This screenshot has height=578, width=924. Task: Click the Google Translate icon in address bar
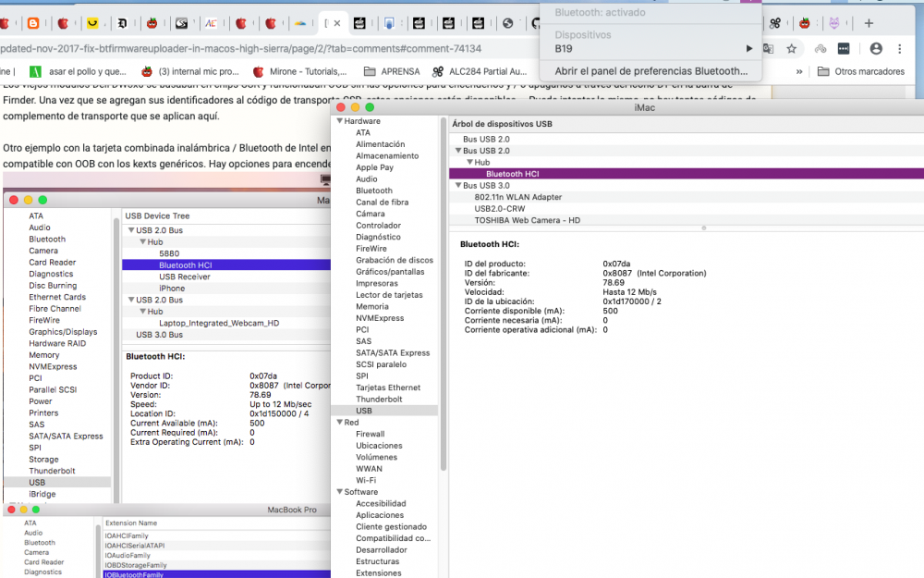click(769, 49)
